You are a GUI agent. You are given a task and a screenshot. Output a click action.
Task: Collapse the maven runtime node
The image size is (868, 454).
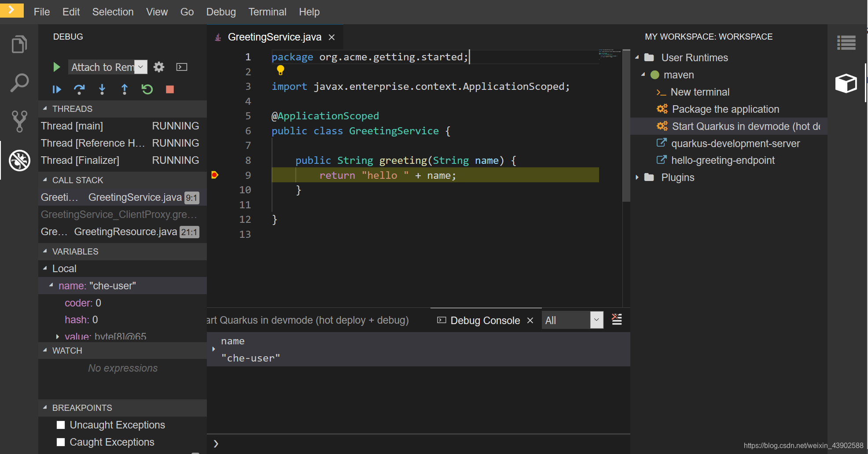(643, 75)
